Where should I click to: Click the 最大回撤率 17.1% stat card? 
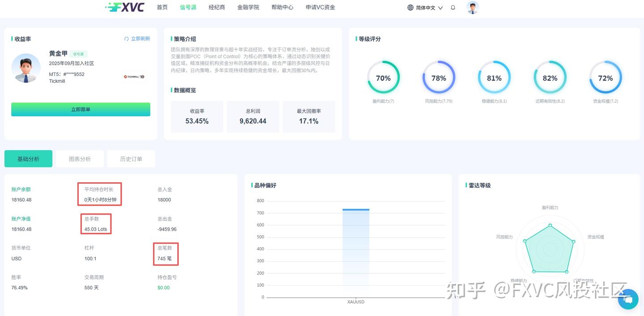click(309, 117)
